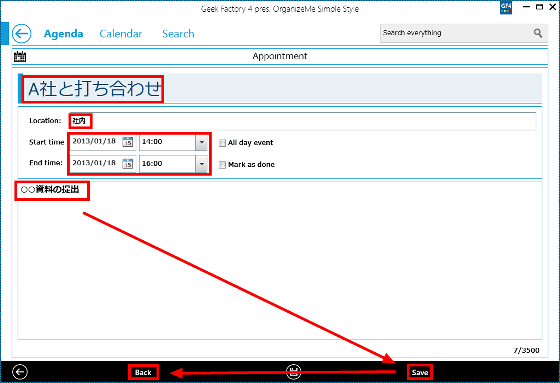560x383 pixels.
Task: Open the Agenda tab
Action: [x=63, y=34]
